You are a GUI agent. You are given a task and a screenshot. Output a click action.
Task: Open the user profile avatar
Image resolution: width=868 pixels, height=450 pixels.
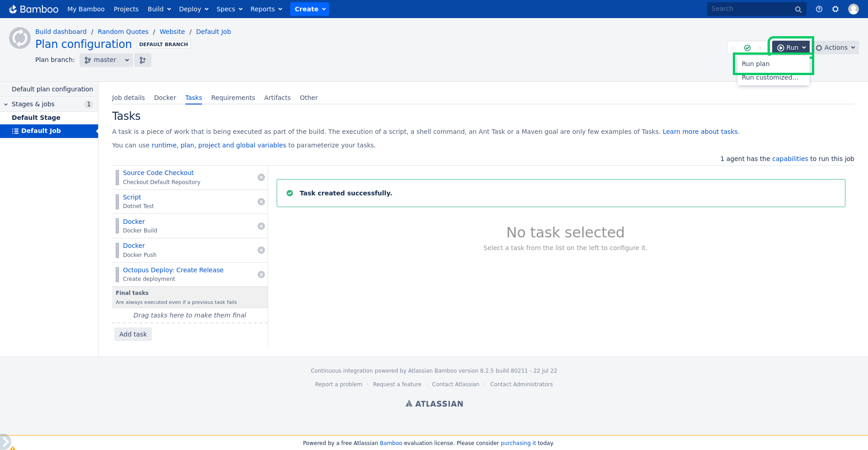coord(853,9)
